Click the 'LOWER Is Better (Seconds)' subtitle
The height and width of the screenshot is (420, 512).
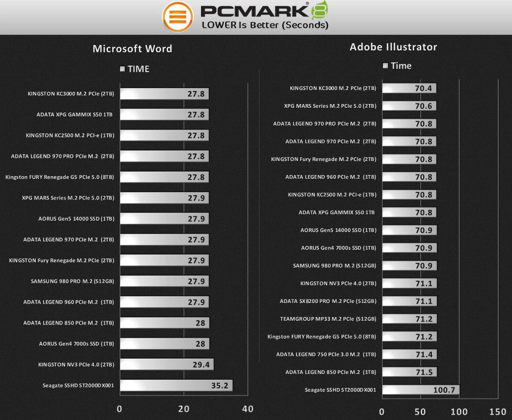(265, 25)
